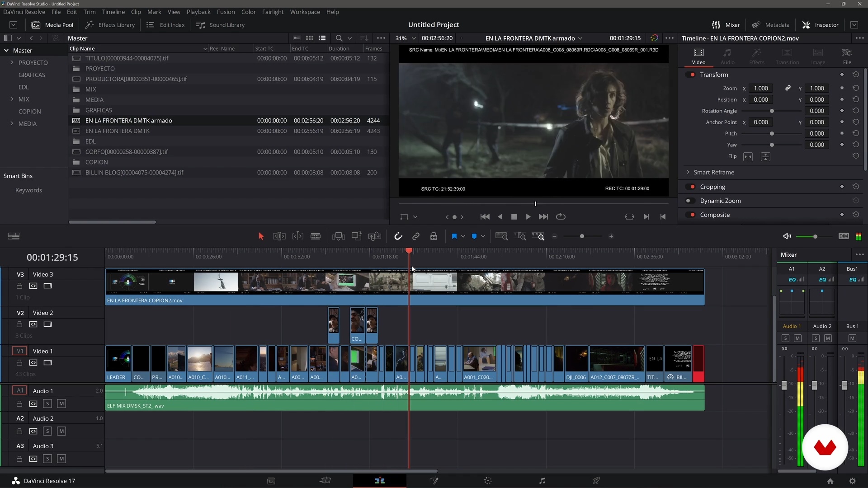Open the Fusion page icon
Image resolution: width=868 pixels, height=488 pixels.
(x=434, y=481)
